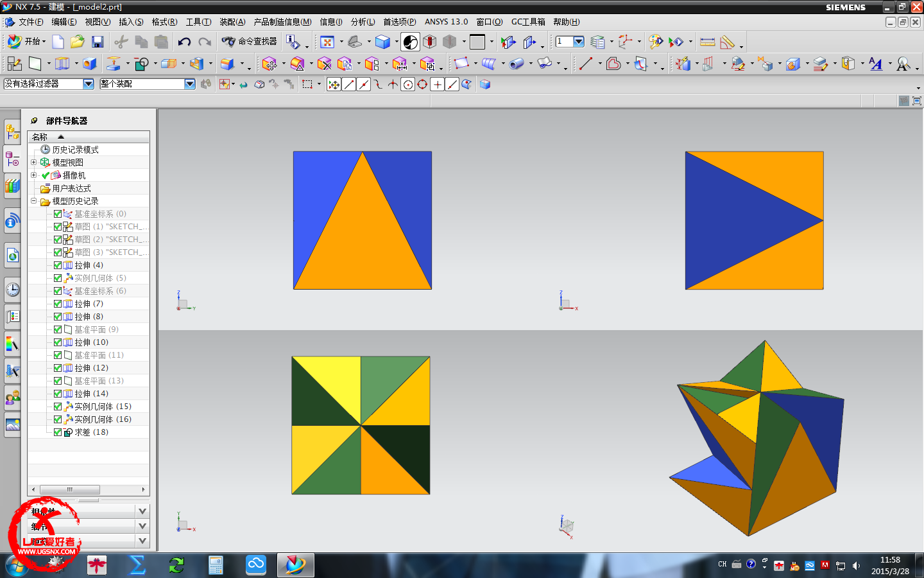
Task: Click the WCS orientation icon
Action: tap(625, 42)
